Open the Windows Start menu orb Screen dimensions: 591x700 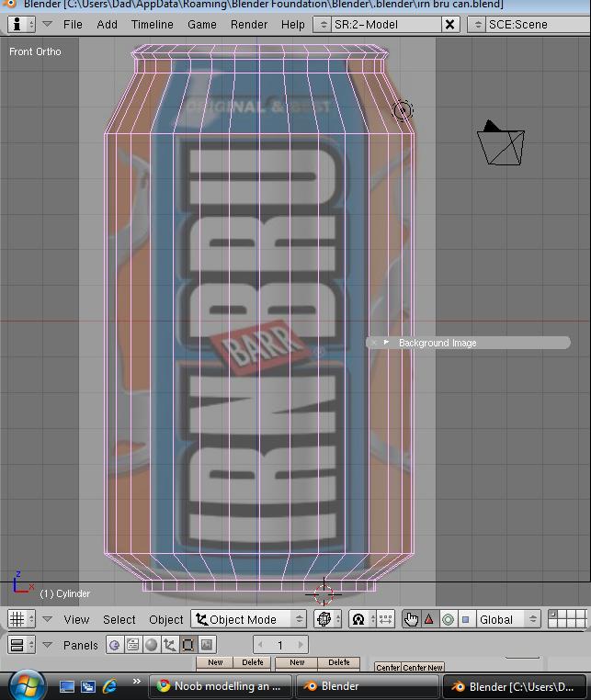point(27,685)
